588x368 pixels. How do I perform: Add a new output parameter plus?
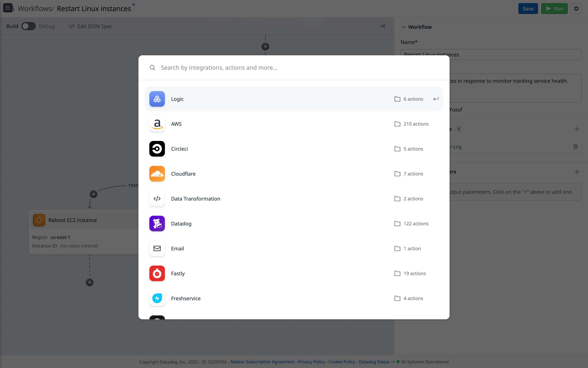point(577,172)
